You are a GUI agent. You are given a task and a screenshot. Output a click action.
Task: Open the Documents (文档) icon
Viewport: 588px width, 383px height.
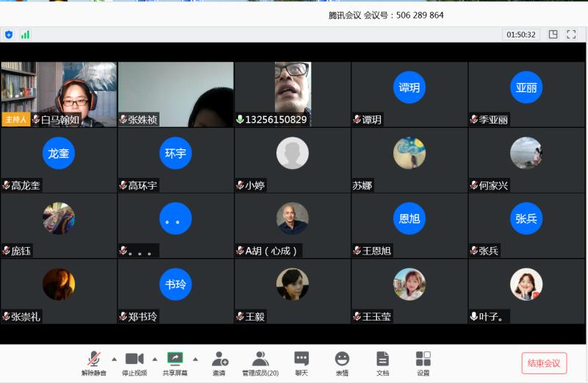click(x=382, y=362)
